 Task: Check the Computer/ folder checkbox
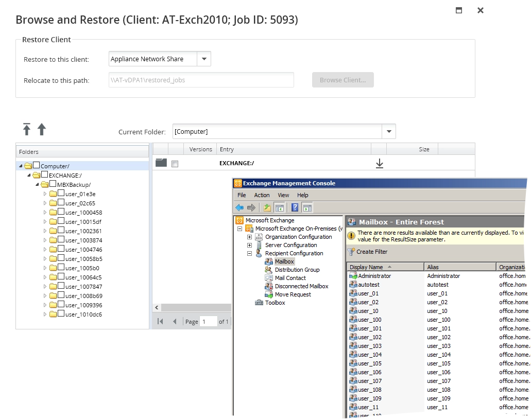[x=36, y=165]
